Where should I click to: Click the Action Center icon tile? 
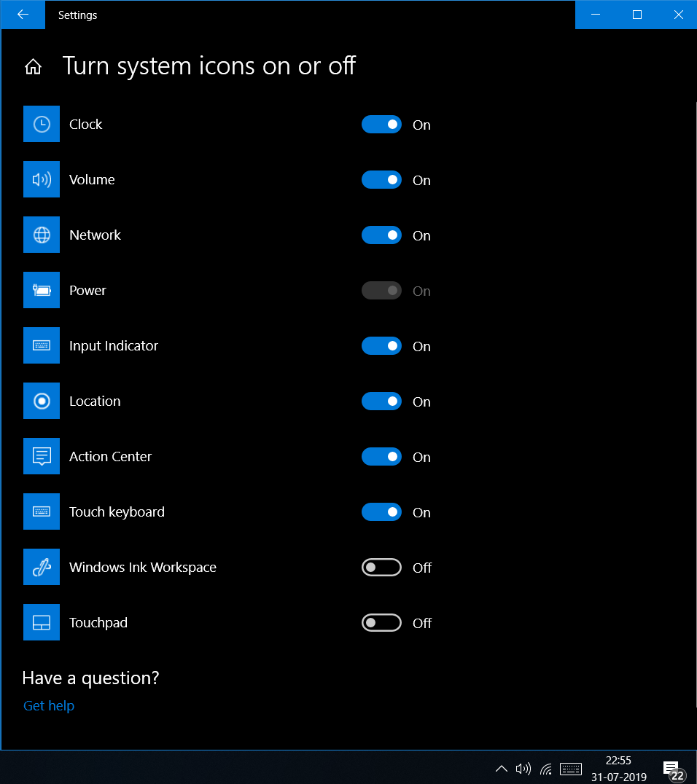coord(42,456)
